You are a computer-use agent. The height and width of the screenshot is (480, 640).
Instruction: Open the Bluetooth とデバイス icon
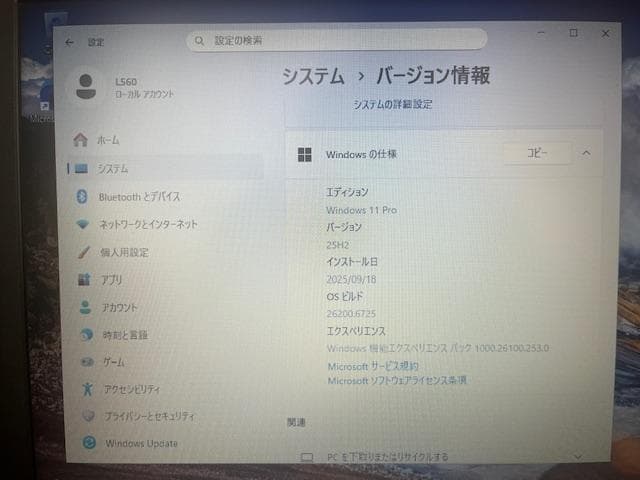(x=82, y=196)
